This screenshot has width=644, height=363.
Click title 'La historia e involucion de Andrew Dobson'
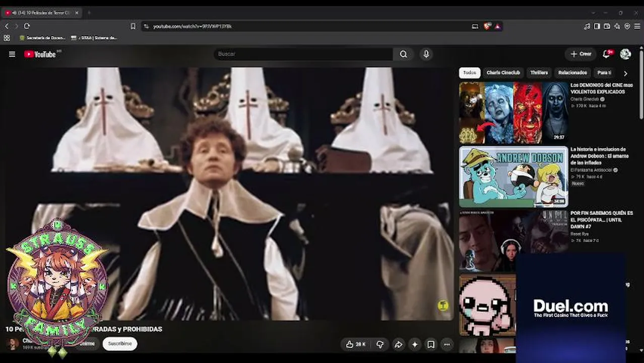(600, 156)
